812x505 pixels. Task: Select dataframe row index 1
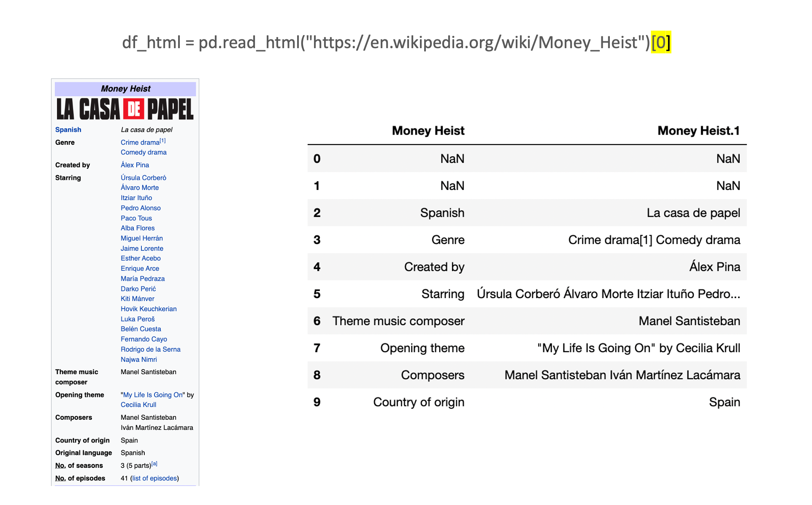pyautogui.click(x=317, y=186)
